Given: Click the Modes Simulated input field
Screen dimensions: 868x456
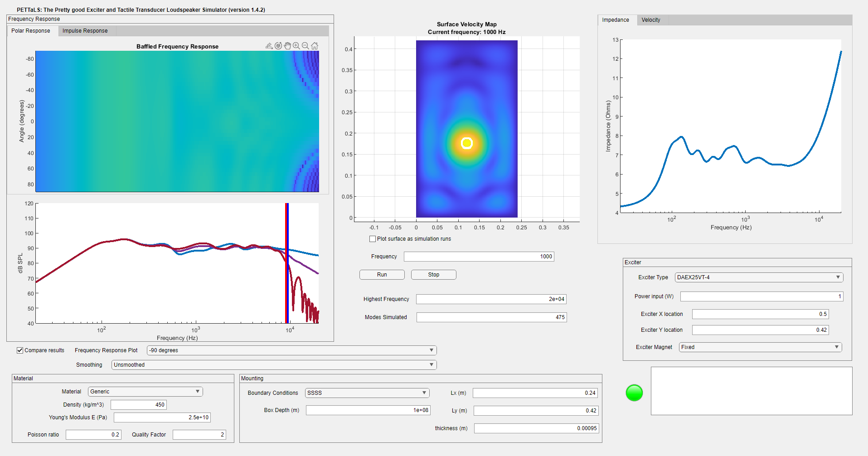Looking at the screenshot, I should pos(492,317).
